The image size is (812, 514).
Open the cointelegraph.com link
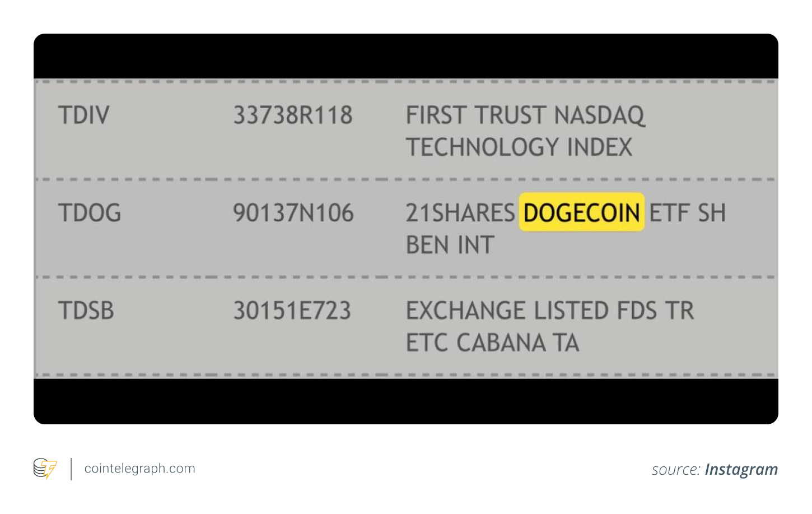(x=139, y=469)
